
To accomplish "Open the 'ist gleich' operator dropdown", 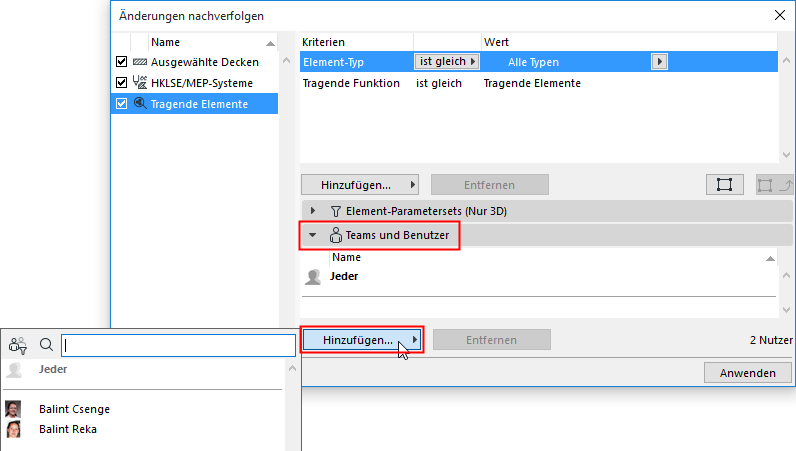I will click(447, 62).
